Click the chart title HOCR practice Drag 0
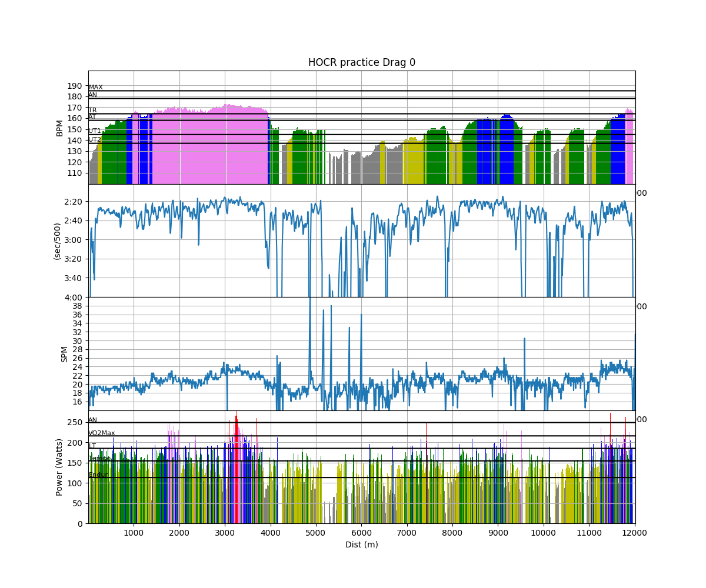The image size is (706, 588). point(361,62)
